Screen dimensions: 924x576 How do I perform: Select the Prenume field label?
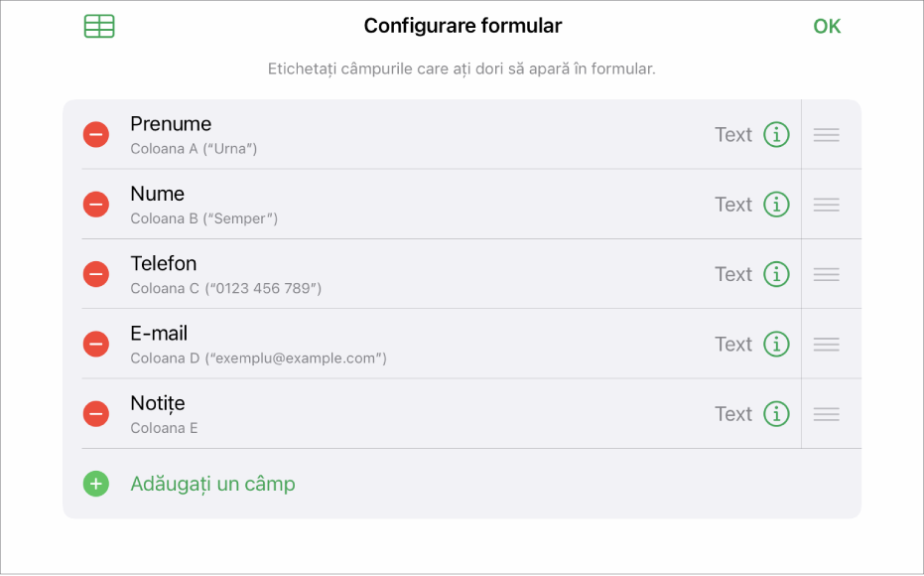tap(171, 123)
